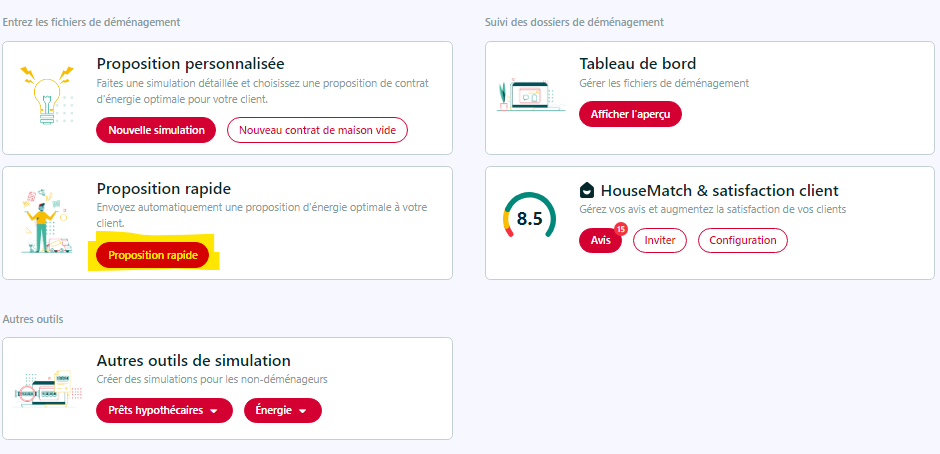
Task: Open HouseMatch Configuration settings
Action: click(x=743, y=240)
